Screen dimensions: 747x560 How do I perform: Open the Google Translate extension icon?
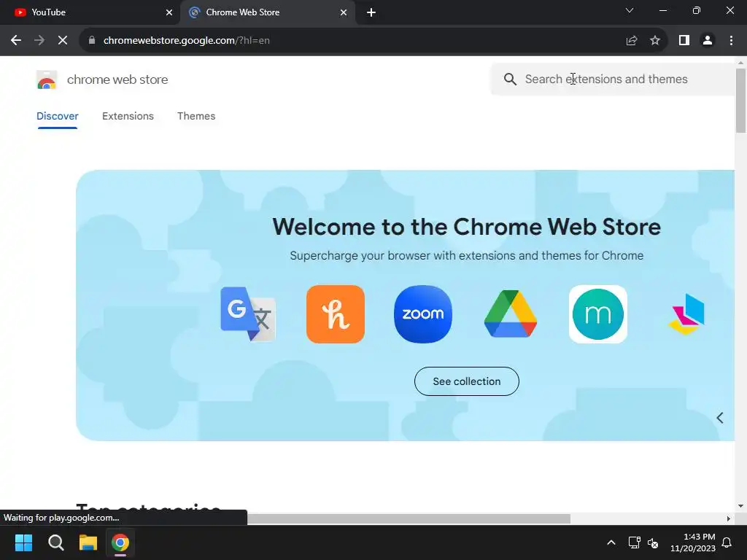pos(248,314)
